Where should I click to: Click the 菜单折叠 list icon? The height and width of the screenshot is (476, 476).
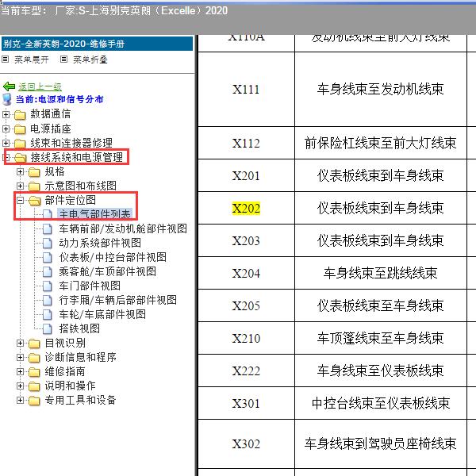point(63,59)
